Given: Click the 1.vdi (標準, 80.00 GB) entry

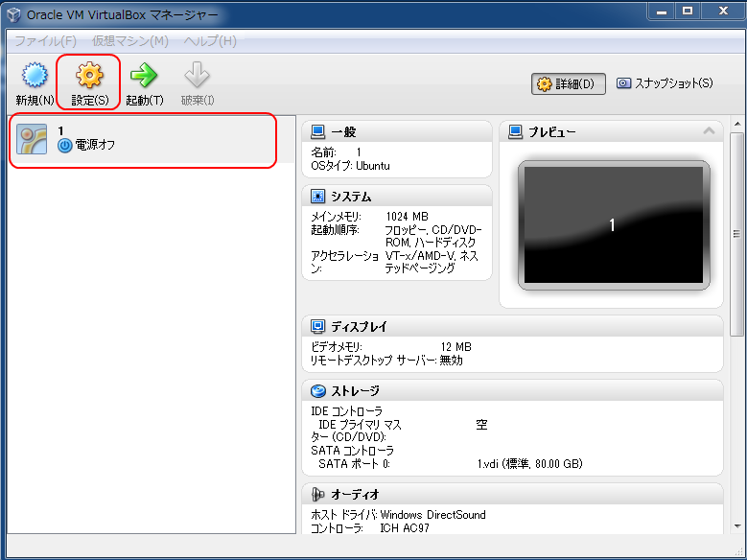Looking at the screenshot, I should pos(529,464).
